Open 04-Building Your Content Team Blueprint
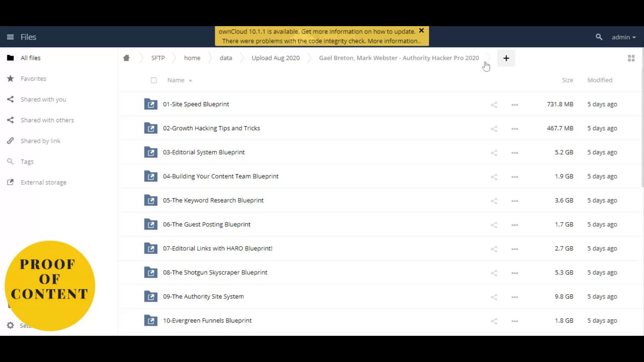644x362 pixels. pyautogui.click(x=221, y=176)
